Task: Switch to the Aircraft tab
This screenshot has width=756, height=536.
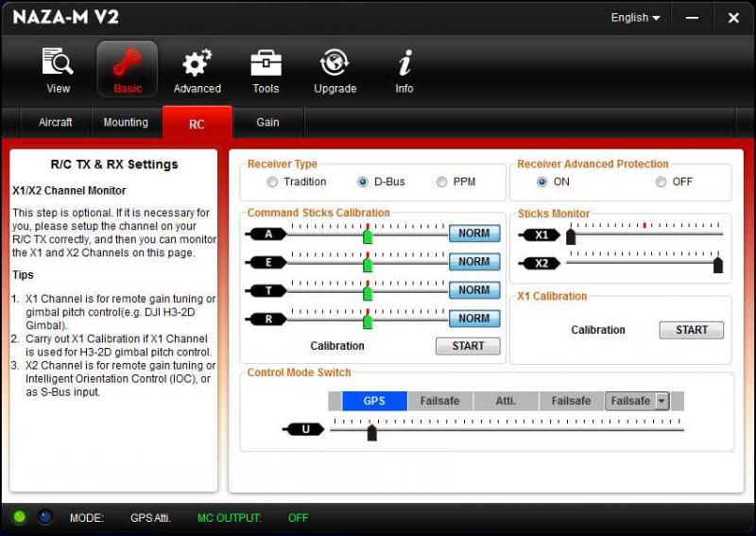Action: point(56,123)
